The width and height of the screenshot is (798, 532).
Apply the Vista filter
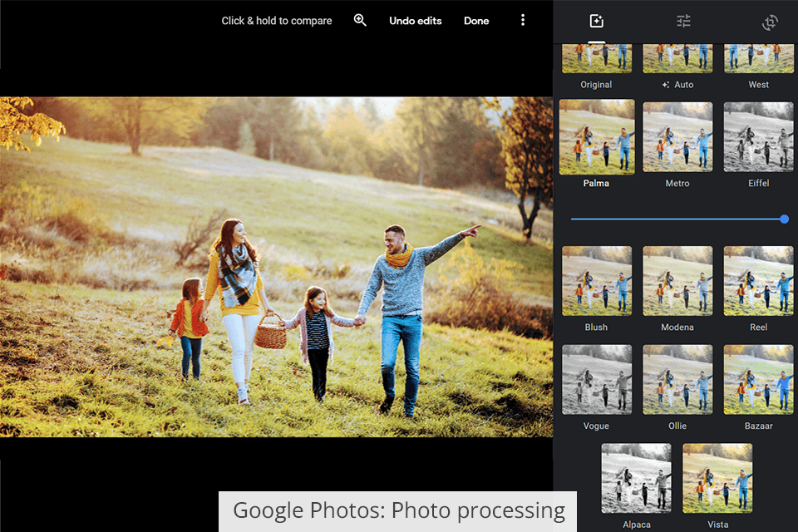point(717,478)
